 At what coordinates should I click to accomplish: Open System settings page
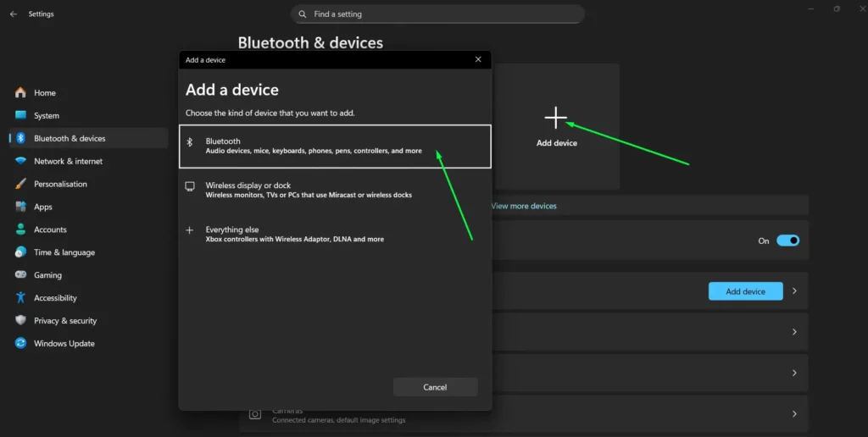click(x=88, y=115)
